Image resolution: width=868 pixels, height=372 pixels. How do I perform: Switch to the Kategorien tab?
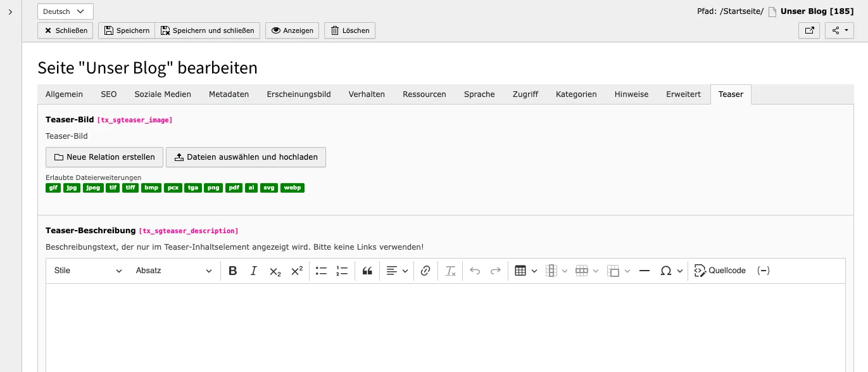[576, 94]
